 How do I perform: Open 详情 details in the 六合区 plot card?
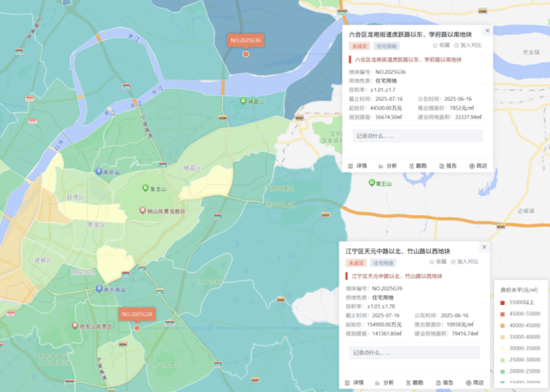[x=357, y=166]
